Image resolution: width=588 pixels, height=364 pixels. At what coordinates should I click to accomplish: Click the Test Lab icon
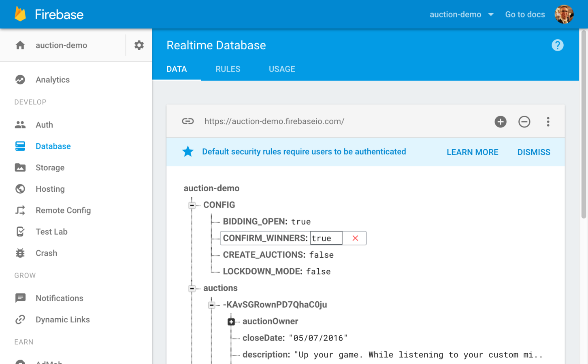pos(20,232)
